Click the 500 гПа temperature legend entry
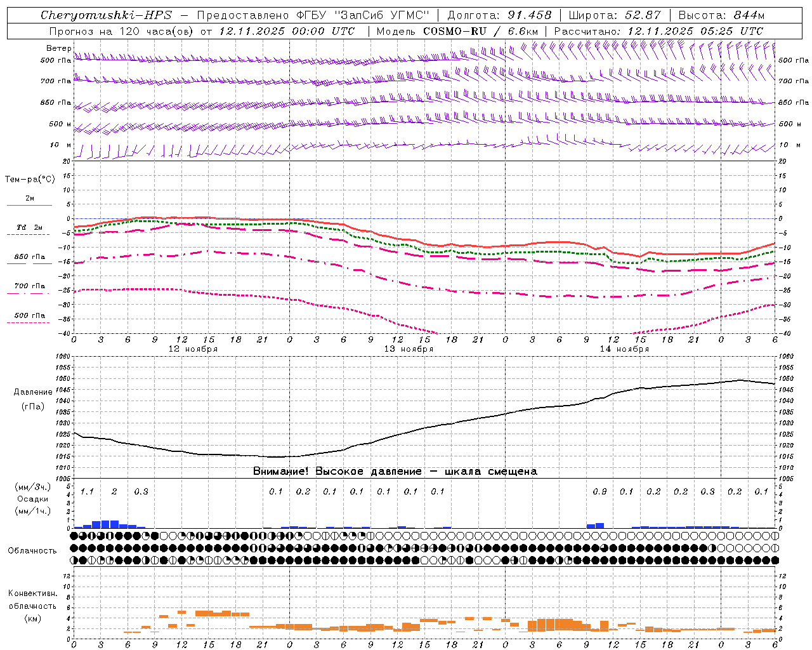 (30, 315)
